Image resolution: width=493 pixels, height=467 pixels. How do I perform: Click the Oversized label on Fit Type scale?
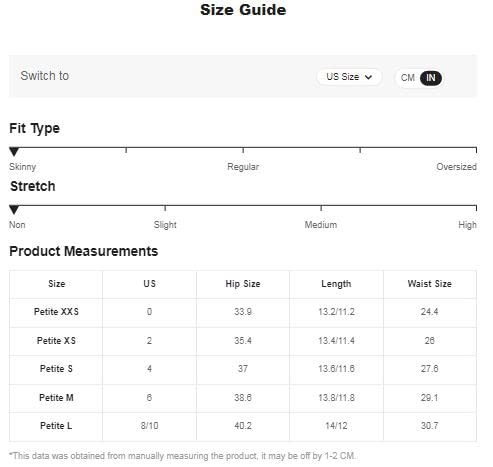(456, 167)
